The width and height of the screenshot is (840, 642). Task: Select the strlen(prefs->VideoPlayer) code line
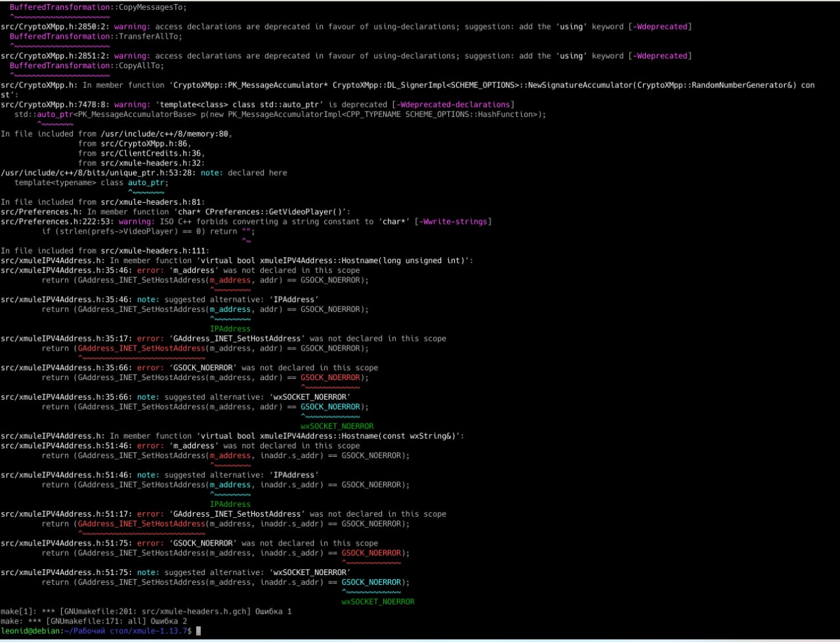tap(148, 231)
